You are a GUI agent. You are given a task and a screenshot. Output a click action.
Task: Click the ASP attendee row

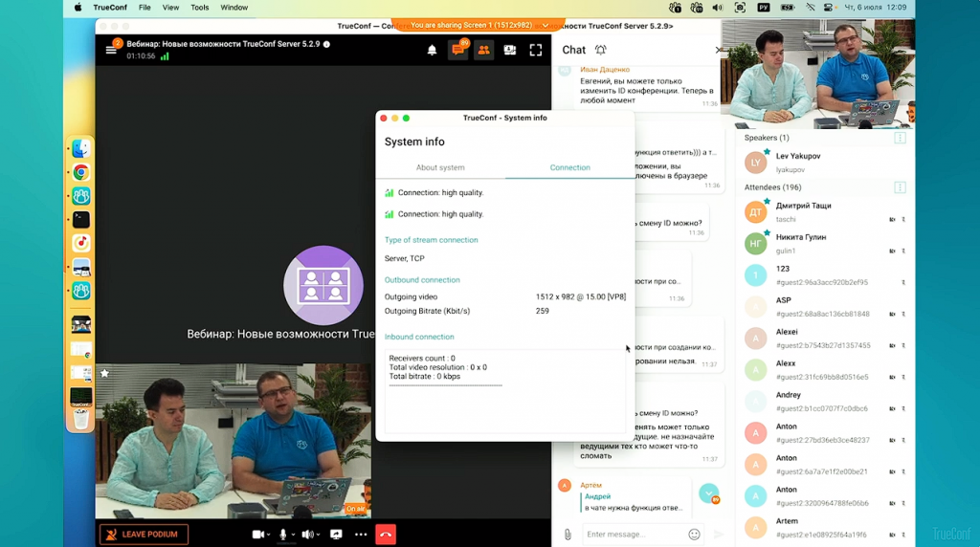click(x=825, y=307)
